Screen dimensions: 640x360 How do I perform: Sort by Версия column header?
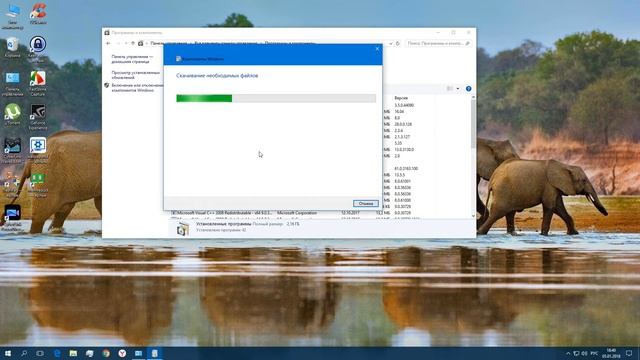click(401, 98)
